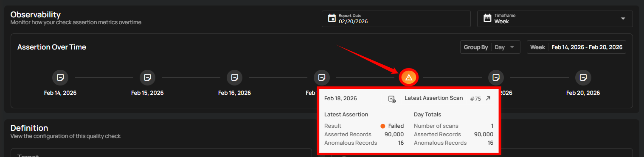
Task: Click the Feb 14, 2026 date label
Action: coord(60,93)
